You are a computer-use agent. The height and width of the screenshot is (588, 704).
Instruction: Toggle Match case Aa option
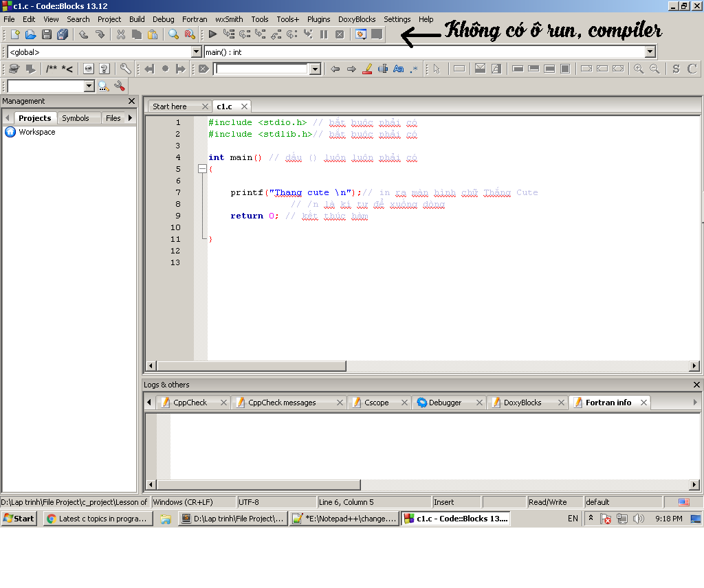(x=398, y=69)
